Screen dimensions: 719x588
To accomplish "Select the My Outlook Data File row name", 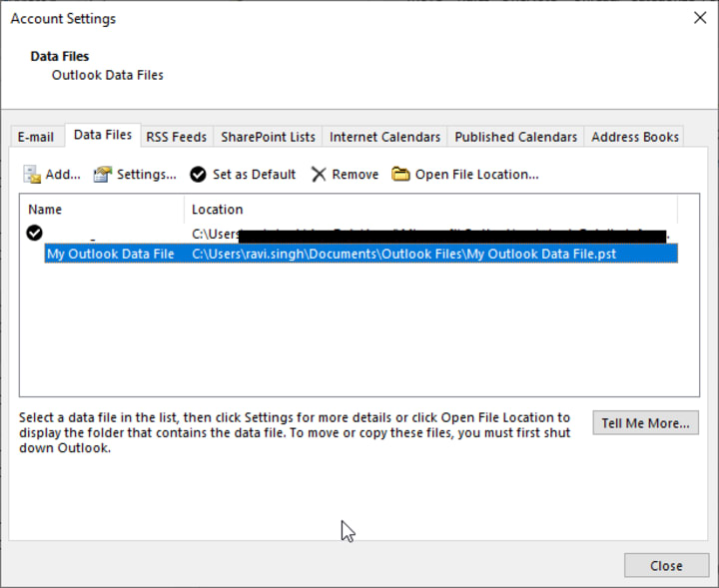I will pyautogui.click(x=111, y=254).
